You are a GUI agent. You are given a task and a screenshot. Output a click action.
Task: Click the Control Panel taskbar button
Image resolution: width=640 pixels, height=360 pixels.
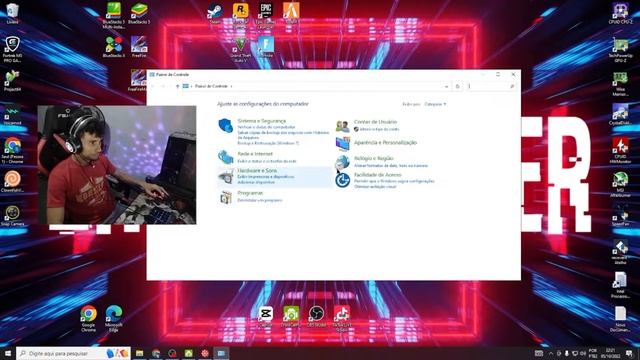(221, 353)
